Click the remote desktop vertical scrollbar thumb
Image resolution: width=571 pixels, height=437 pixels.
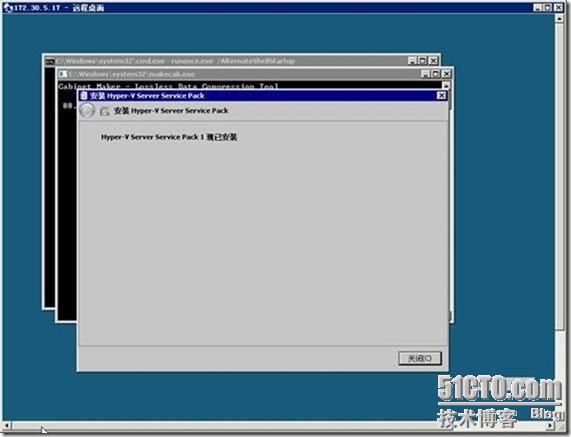[560, 177]
